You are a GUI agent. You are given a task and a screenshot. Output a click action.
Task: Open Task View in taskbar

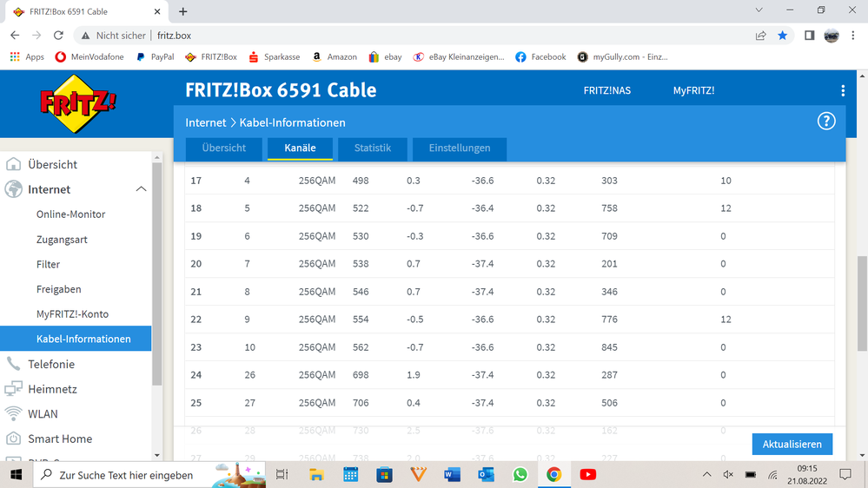point(282,475)
